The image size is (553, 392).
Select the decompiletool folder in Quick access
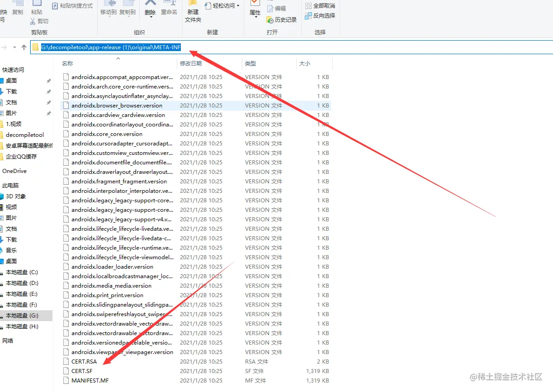(x=25, y=135)
